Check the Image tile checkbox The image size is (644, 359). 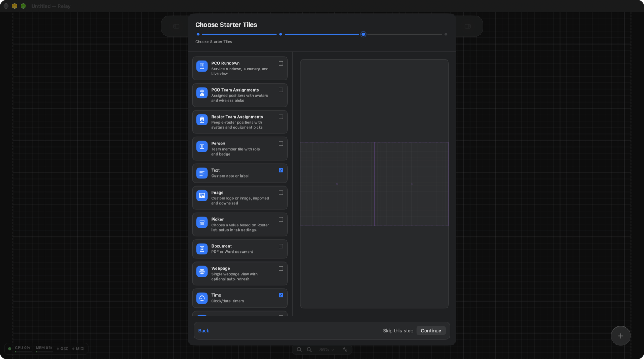[x=281, y=193]
